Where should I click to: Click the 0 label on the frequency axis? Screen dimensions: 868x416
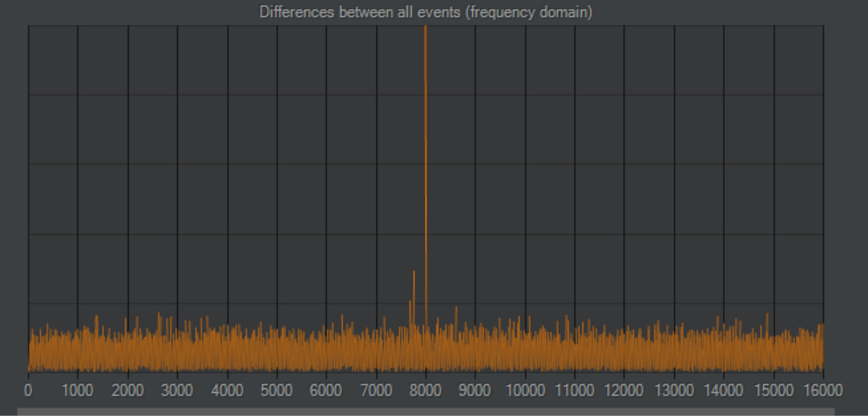point(28,390)
